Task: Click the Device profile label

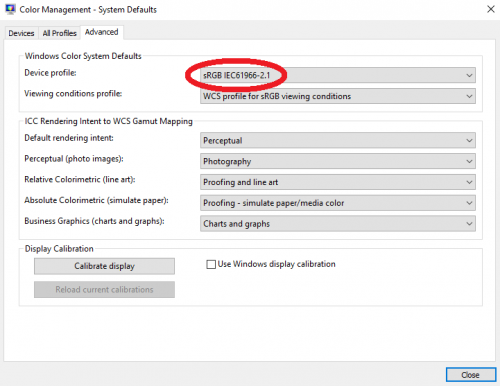Action: pos(50,73)
